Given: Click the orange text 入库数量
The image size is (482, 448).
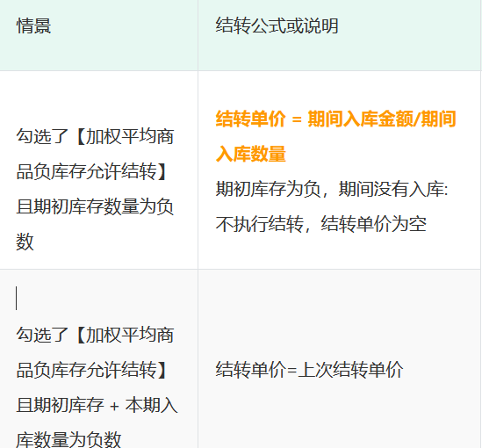Looking at the screenshot, I should (251, 154).
